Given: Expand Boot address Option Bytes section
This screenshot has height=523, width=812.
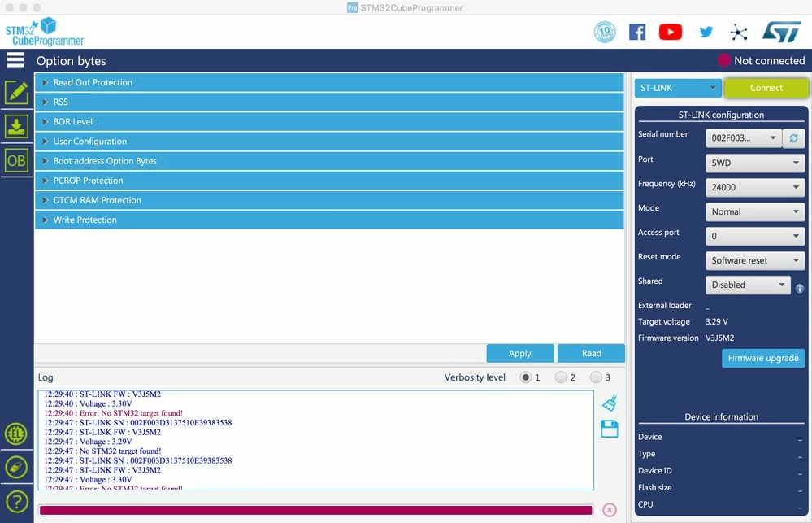Looking at the screenshot, I should click(329, 161).
